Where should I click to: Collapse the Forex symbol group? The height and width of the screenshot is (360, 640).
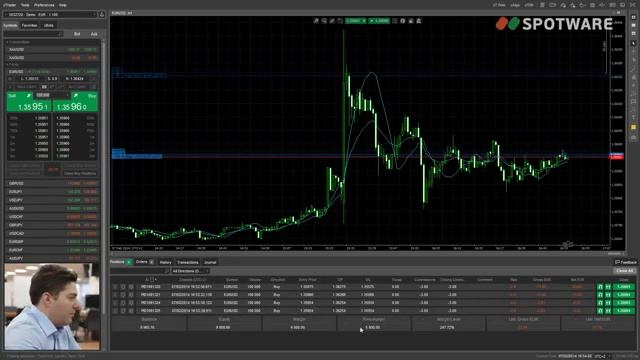[7, 64]
